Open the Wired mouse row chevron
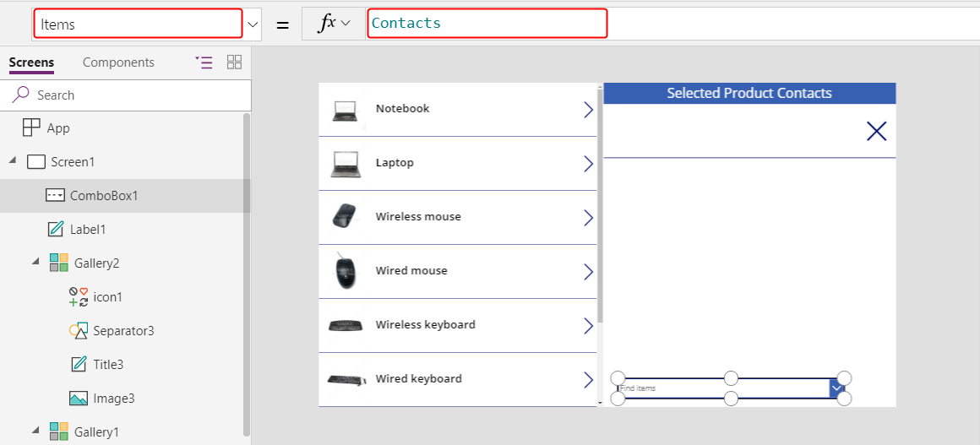Screen dimensions: 980x445 [x=588, y=272]
